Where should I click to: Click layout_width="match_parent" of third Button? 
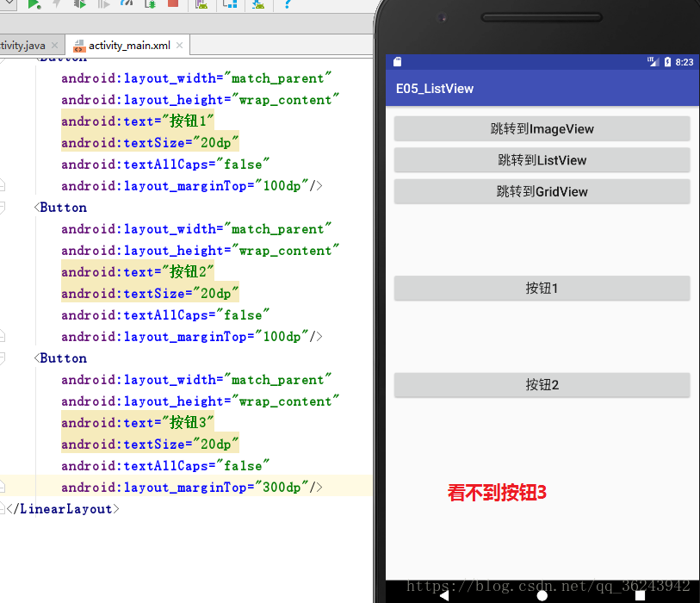pos(196,380)
